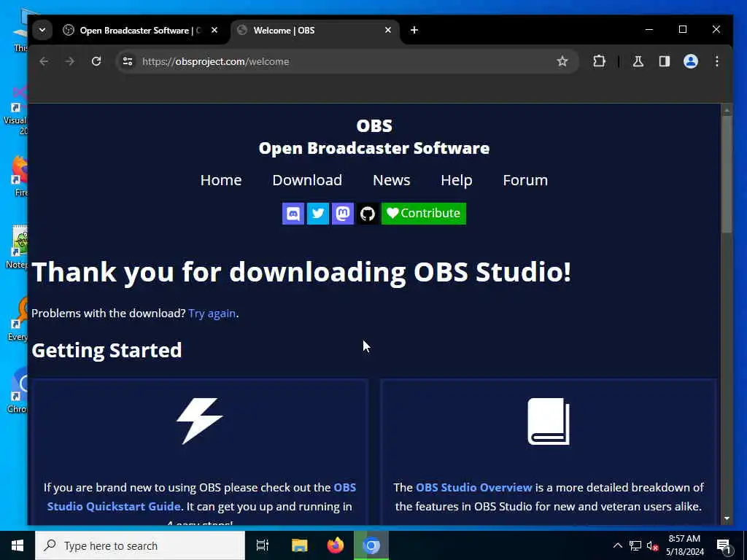
Task: Open File Explorer from the taskbar
Action: pos(300,545)
